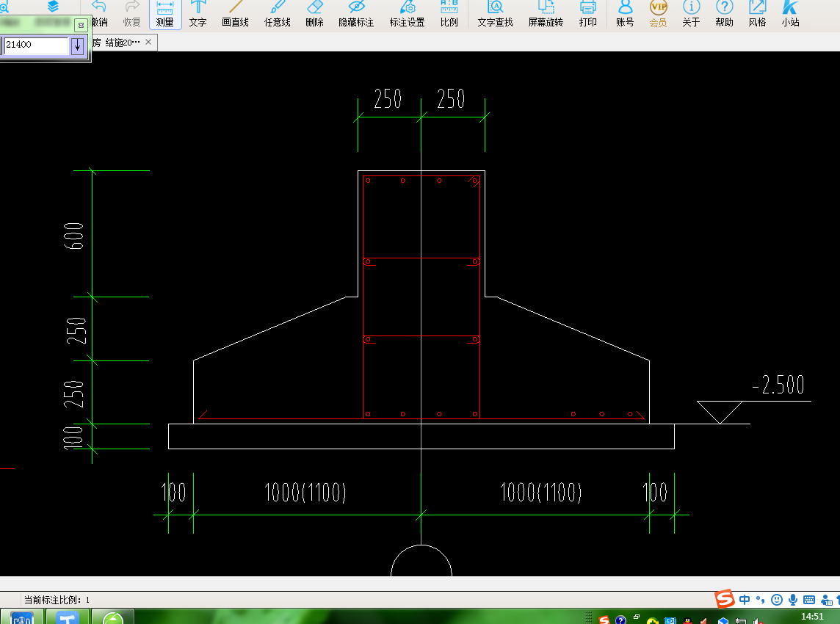This screenshot has width=840, height=624.
Task: Click the 600 vertical dimension text
Action: click(x=74, y=236)
